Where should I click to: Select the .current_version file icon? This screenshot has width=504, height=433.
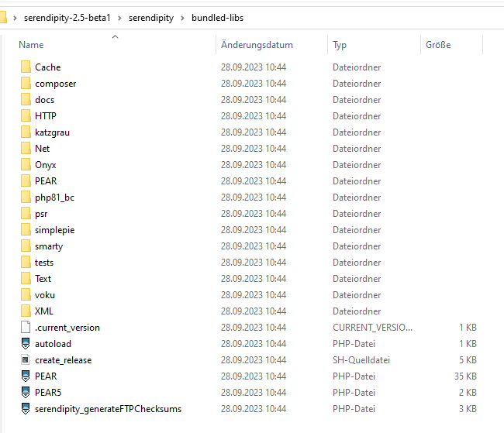(x=26, y=328)
